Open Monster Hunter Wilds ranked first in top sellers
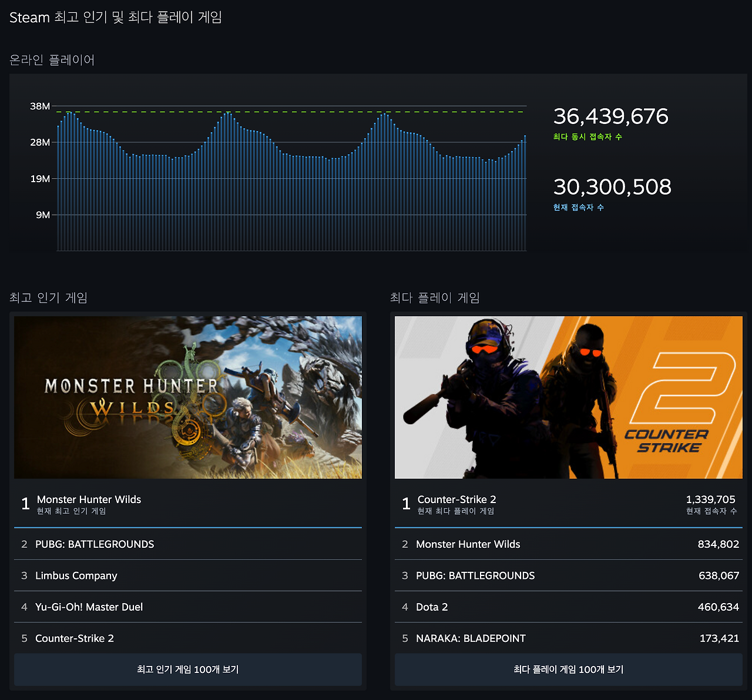Image resolution: width=752 pixels, height=700 pixels. coord(188,504)
